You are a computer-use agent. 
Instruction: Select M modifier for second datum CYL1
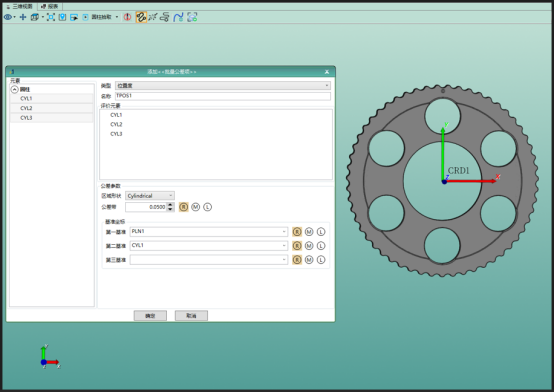click(309, 246)
